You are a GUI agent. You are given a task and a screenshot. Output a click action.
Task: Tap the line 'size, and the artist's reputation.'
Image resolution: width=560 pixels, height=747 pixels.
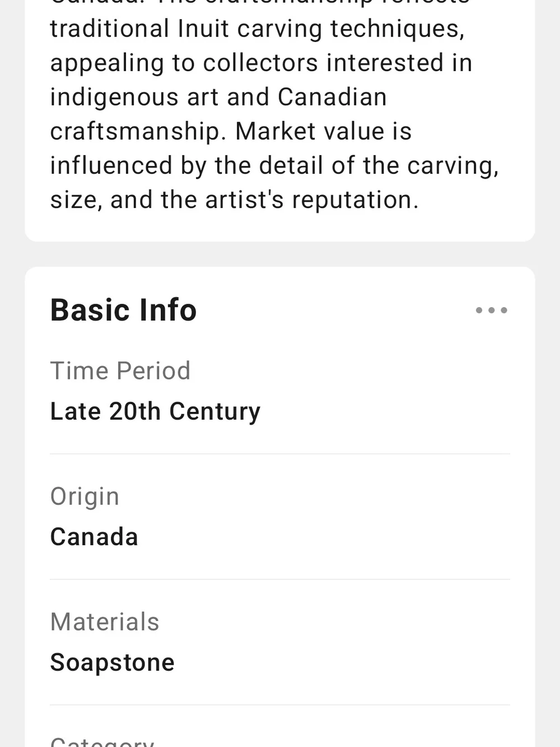[x=235, y=200]
